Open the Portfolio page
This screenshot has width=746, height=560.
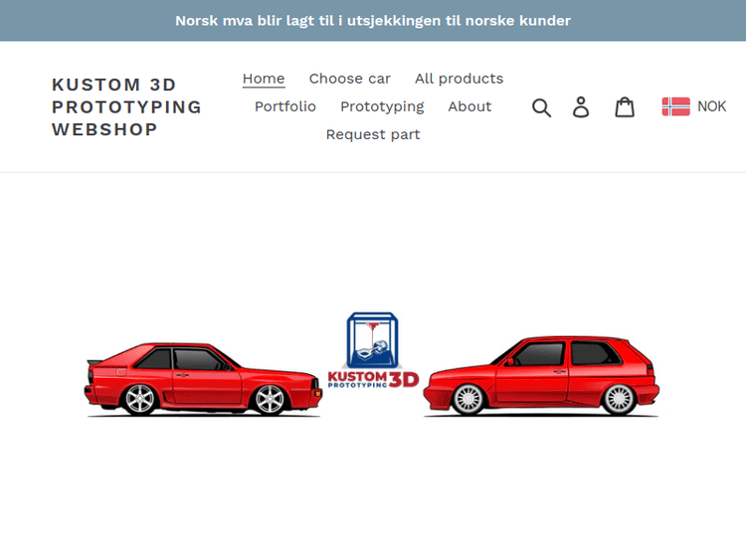pyautogui.click(x=285, y=106)
